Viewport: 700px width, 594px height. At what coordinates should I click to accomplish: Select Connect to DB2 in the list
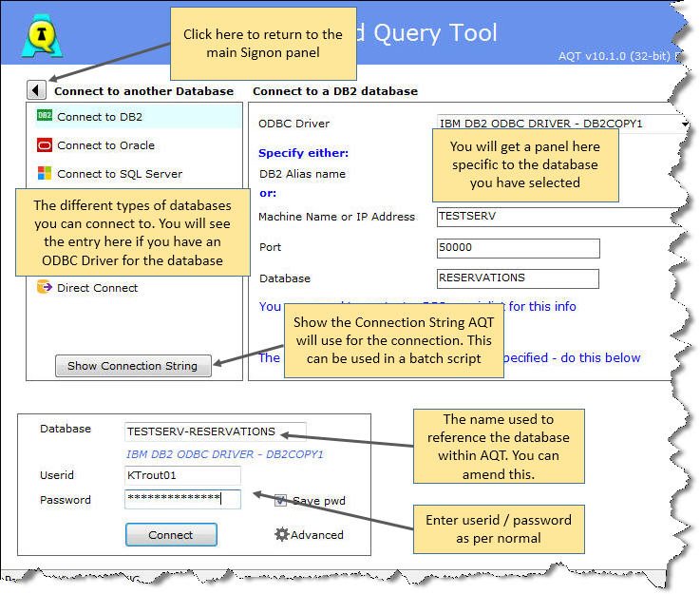tap(139, 117)
